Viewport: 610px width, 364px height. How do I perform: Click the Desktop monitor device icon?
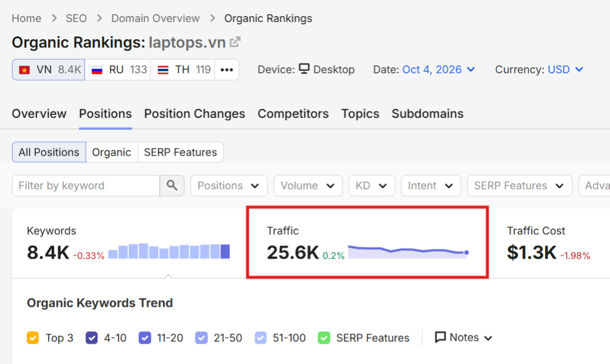click(x=304, y=69)
